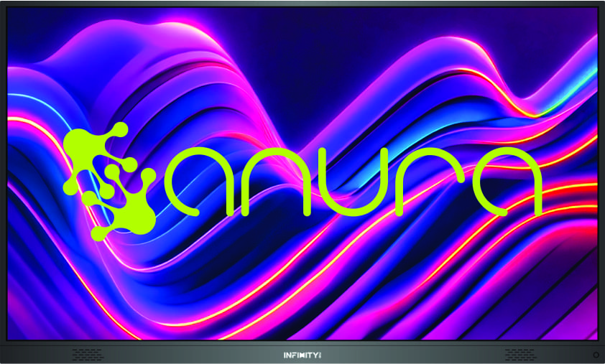This screenshot has height=364, width=605.
Task: Tap the right speaker grille
Action: point(519,354)
